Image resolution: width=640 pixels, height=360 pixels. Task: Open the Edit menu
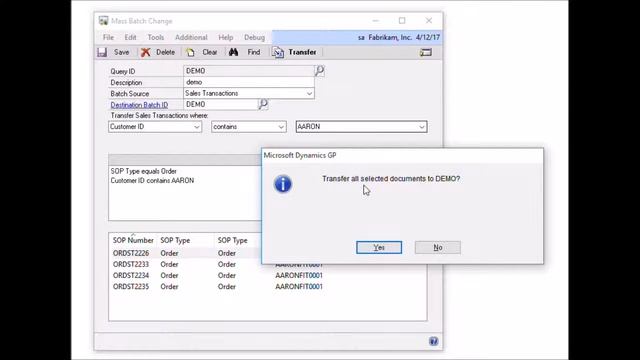click(130, 37)
